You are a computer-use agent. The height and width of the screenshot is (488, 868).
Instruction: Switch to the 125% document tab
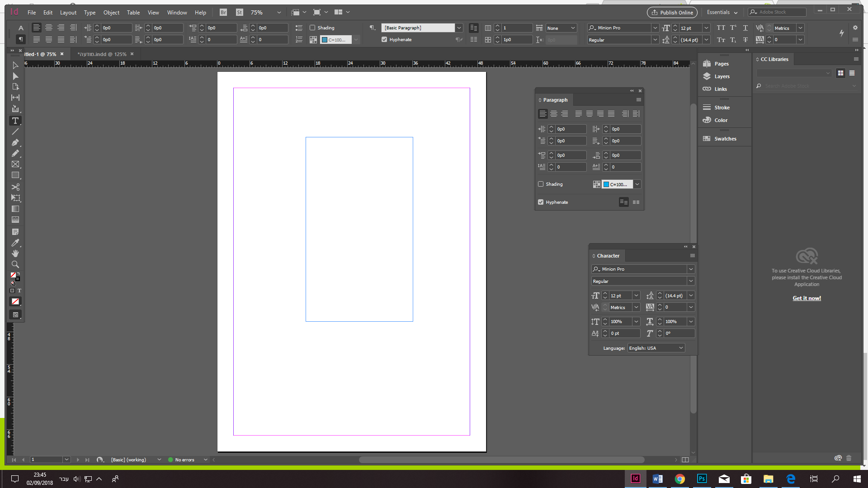click(102, 54)
